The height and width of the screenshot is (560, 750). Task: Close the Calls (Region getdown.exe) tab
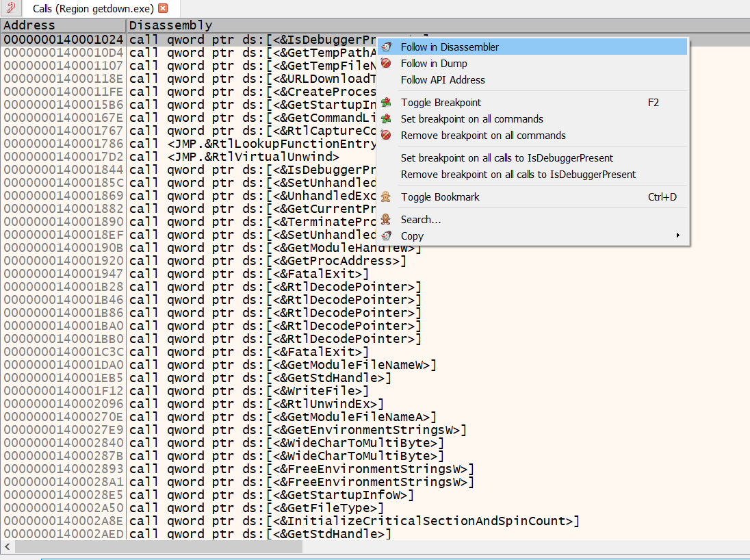[162, 9]
